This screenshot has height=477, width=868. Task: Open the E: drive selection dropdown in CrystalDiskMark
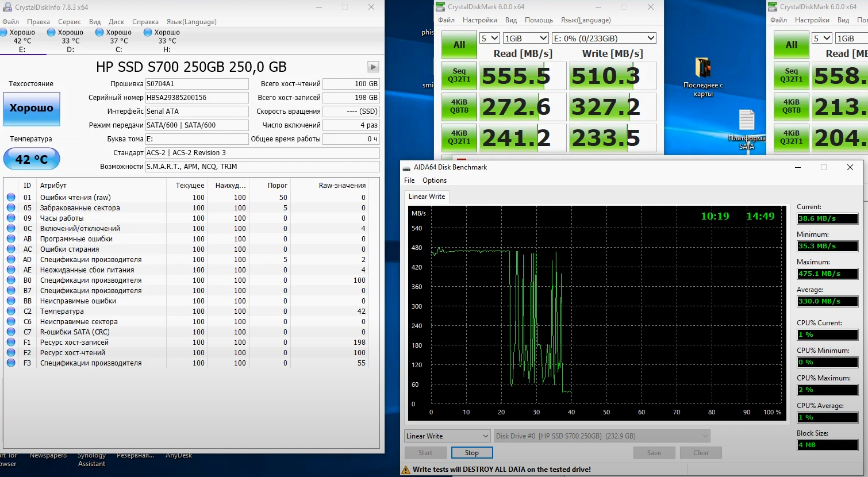click(604, 38)
